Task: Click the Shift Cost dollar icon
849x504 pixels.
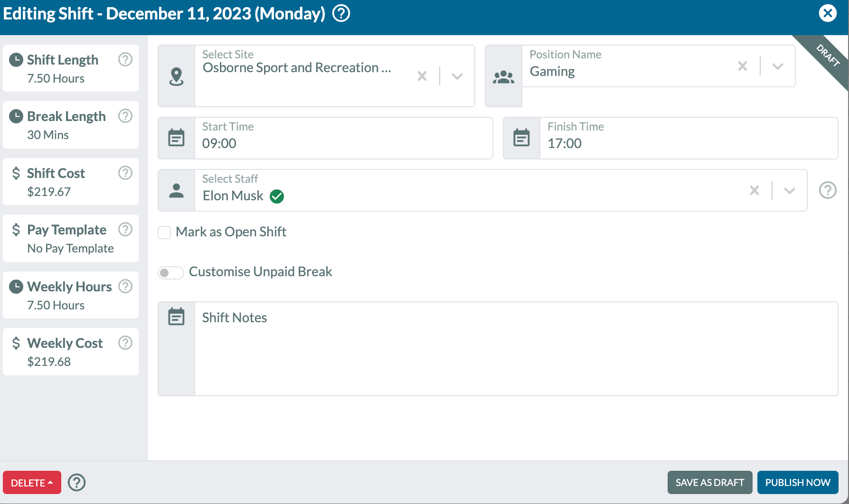Action: point(16,173)
